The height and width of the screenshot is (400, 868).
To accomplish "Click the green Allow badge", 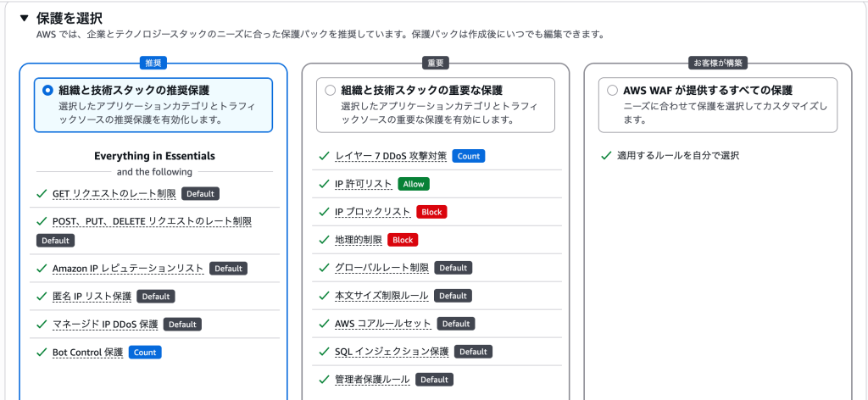I will [x=414, y=184].
